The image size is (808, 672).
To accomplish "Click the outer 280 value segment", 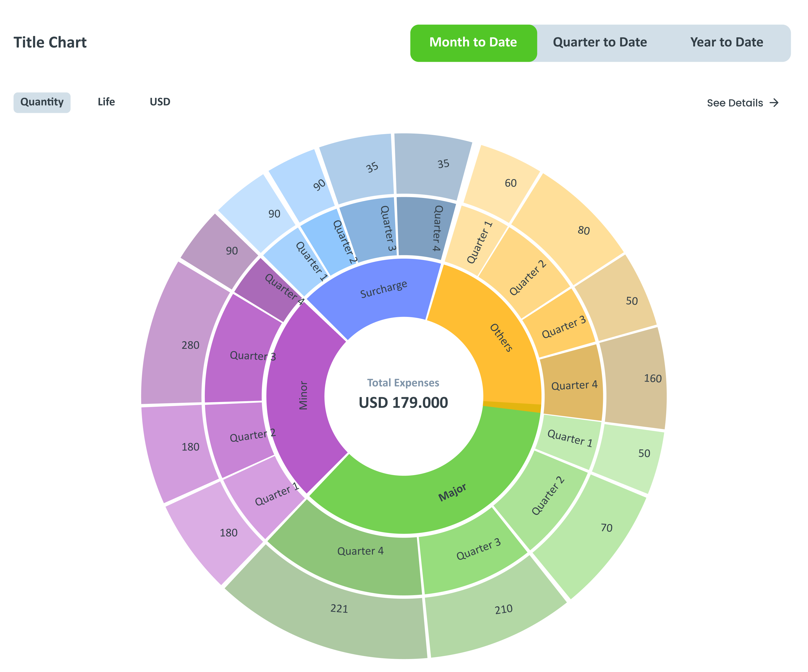I will pos(190,345).
